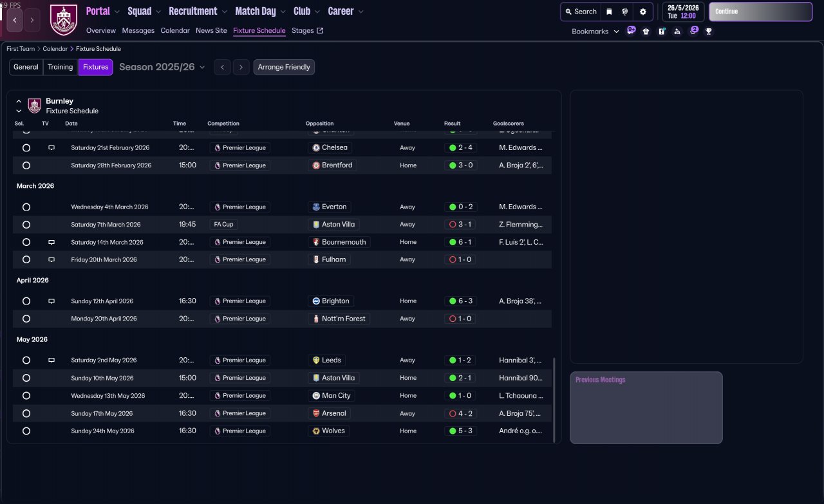Click the fixture list vertical scrollbar
Viewport: 824px width, 504px height.
pos(554,399)
